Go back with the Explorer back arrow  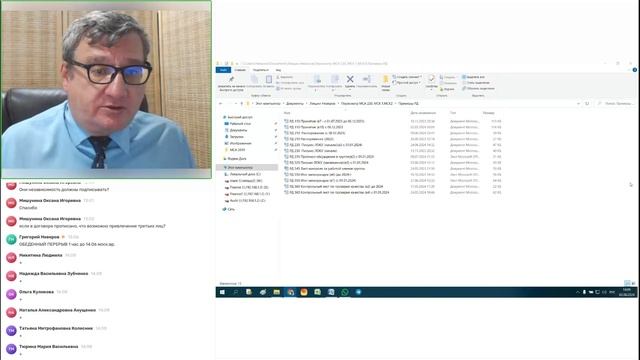click(221, 104)
